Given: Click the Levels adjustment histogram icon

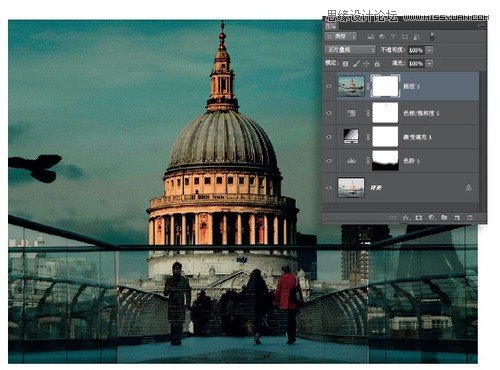Looking at the screenshot, I should click(x=351, y=161).
